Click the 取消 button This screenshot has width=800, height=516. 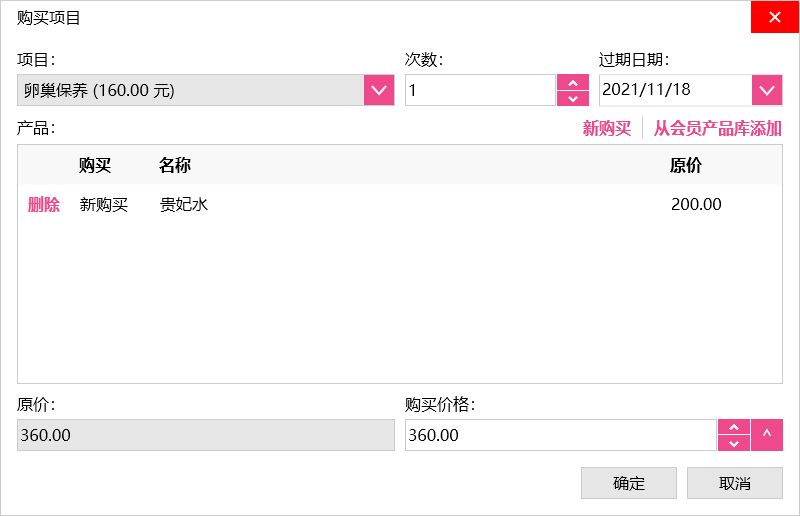tap(735, 483)
